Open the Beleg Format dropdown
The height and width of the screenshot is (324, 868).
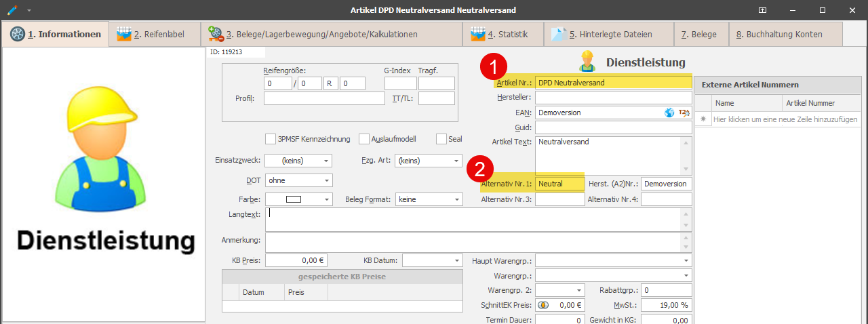(456, 199)
